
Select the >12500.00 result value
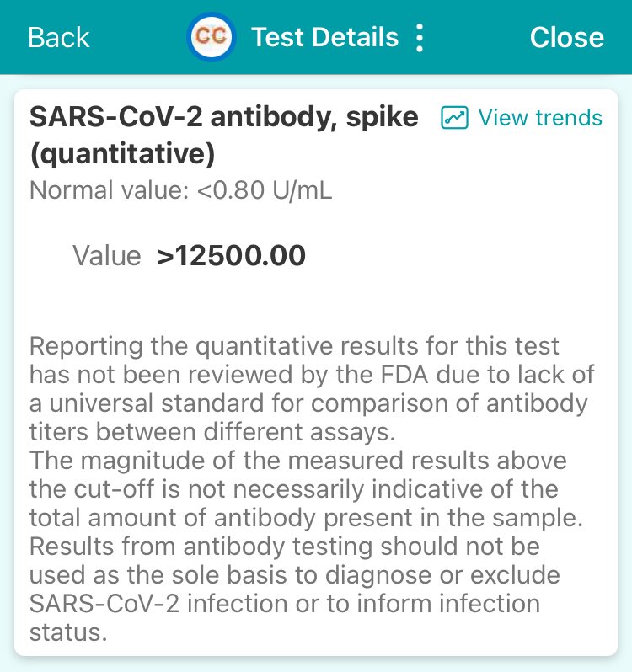[x=231, y=256]
